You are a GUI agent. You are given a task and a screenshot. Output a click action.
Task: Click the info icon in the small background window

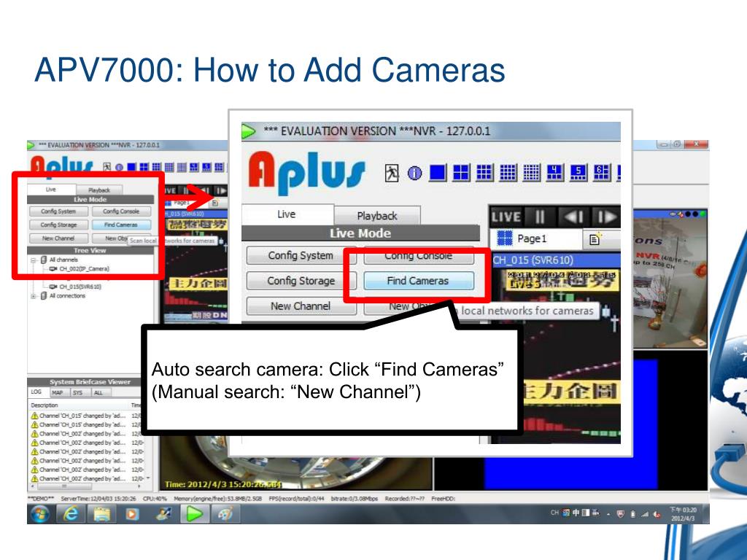(x=119, y=167)
